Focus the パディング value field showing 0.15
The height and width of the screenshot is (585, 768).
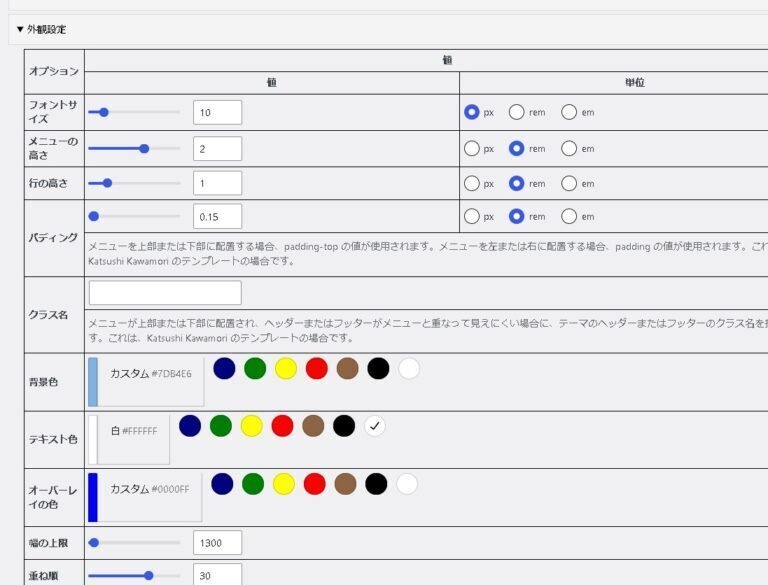tap(217, 216)
